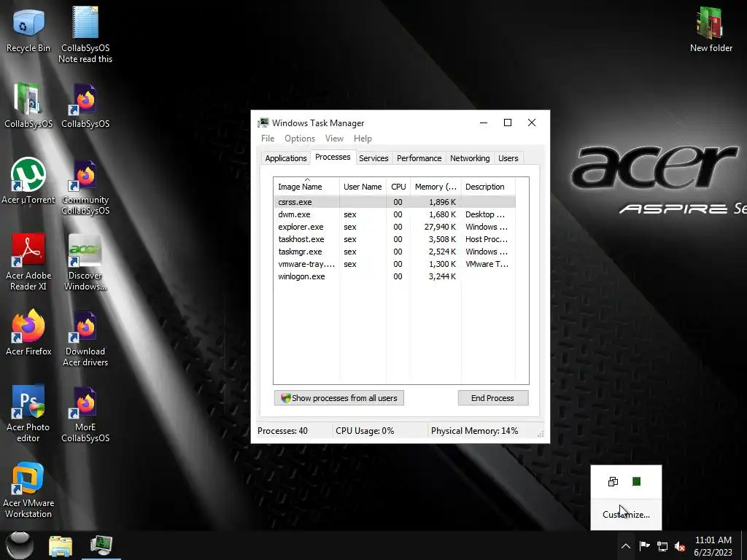Select the CollabSysOS Firefox shortcut icon
747x560 pixels.
point(85,106)
